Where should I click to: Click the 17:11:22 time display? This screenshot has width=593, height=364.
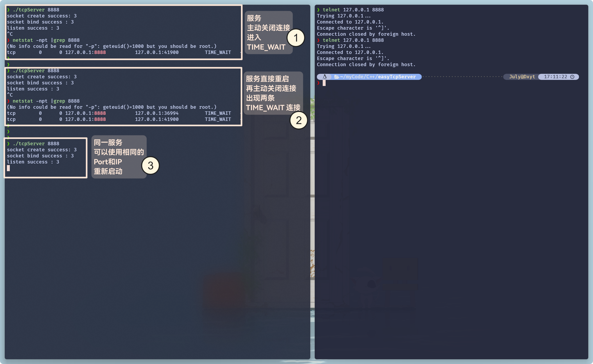click(555, 77)
